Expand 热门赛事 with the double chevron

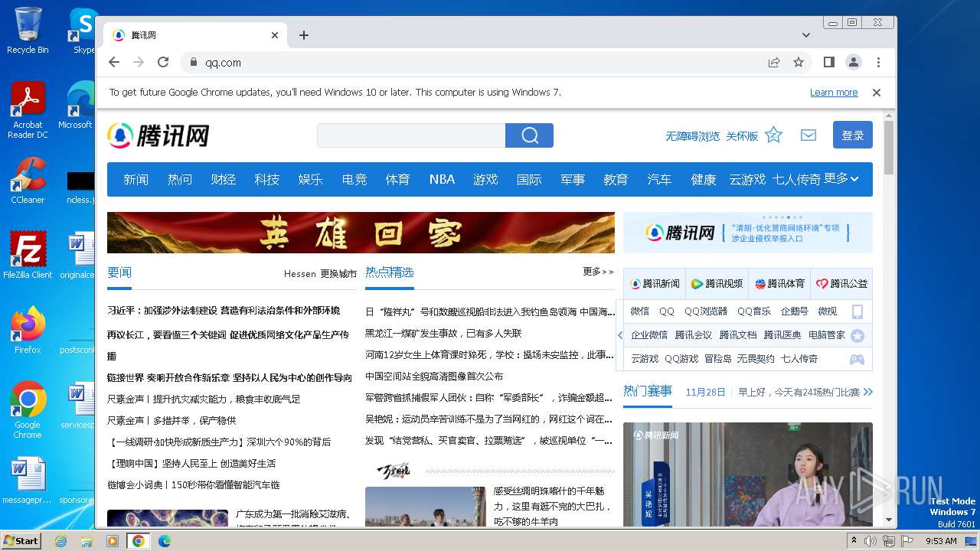tap(867, 392)
